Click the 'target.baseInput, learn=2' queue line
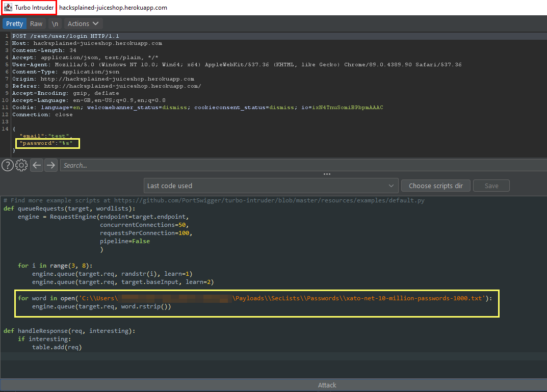The height and width of the screenshot is (392, 547). coord(123,282)
